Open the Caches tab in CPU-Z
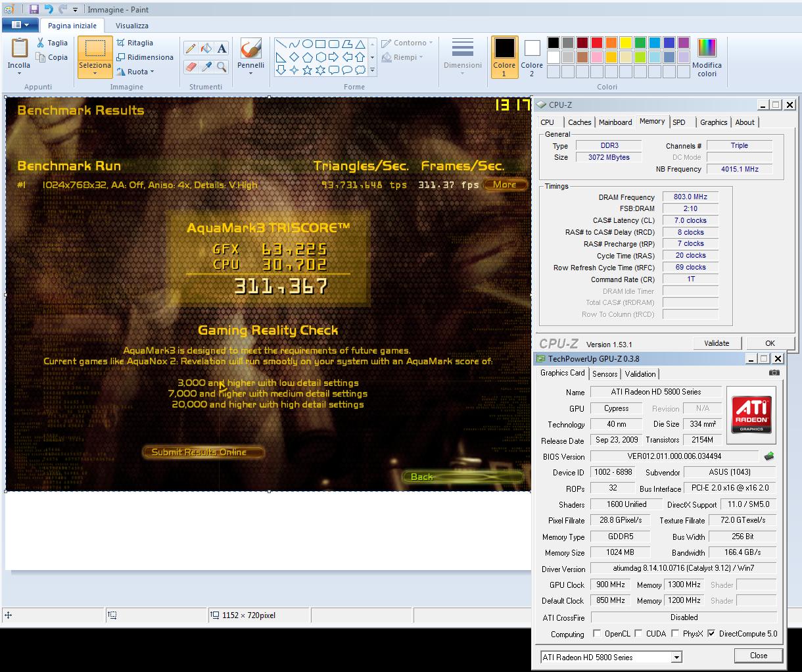Image resolution: width=802 pixels, height=672 pixels. point(579,122)
